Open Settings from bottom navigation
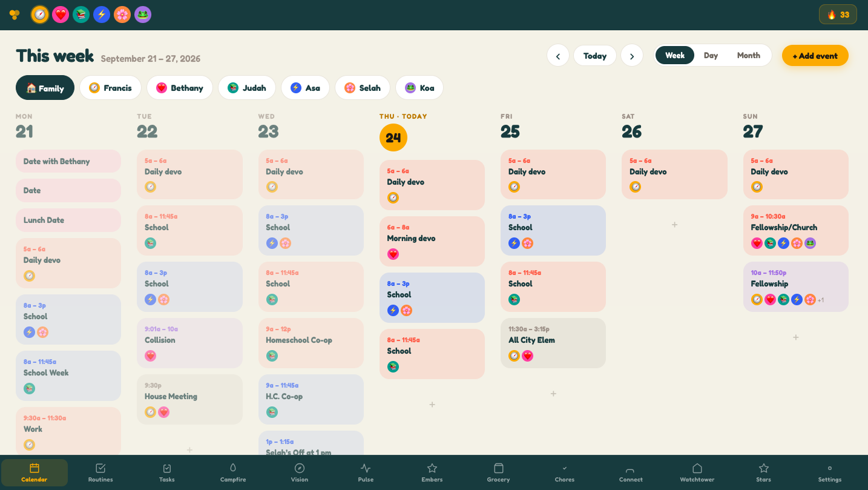 pyautogui.click(x=830, y=472)
